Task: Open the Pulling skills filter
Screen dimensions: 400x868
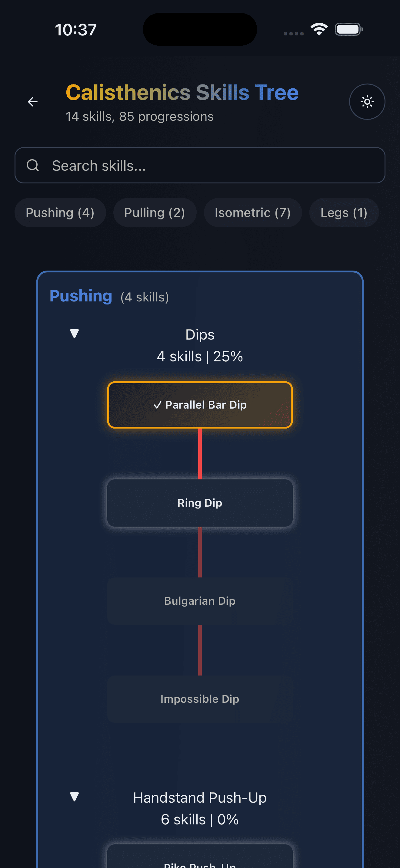Action: (155, 212)
